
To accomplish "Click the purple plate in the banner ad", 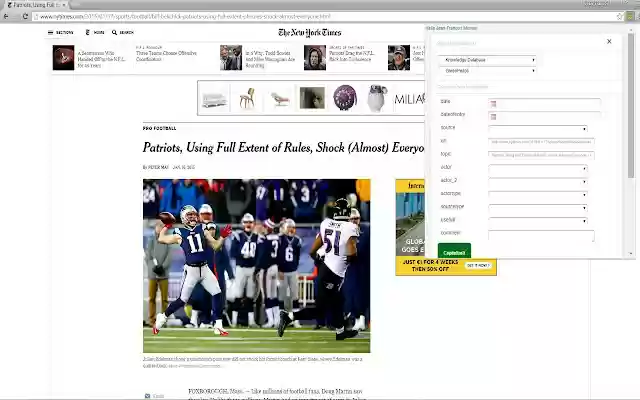I will pos(345,98).
